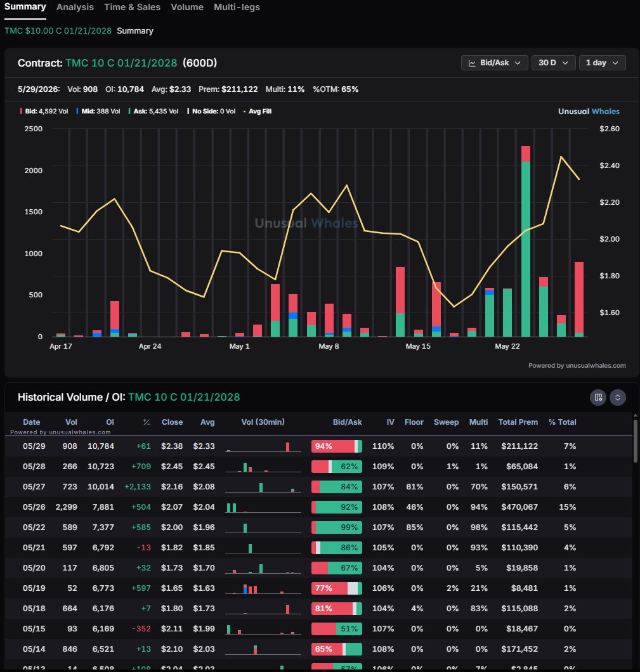The width and height of the screenshot is (640, 672).
Task: Click the Vol (30min) sparkline for 05/26
Action: [x=263, y=507]
